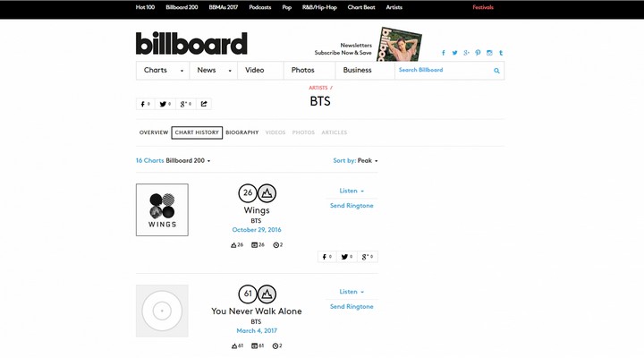The height and width of the screenshot is (358, 644).
Task: Expand the Listen menu for Wings
Action: [x=352, y=191]
